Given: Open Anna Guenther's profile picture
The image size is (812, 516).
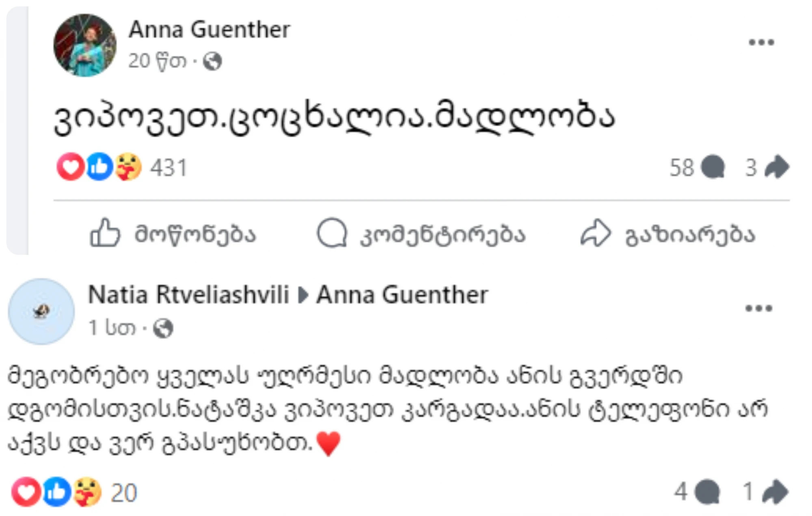Looking at the screenshot, I should 85,45.
